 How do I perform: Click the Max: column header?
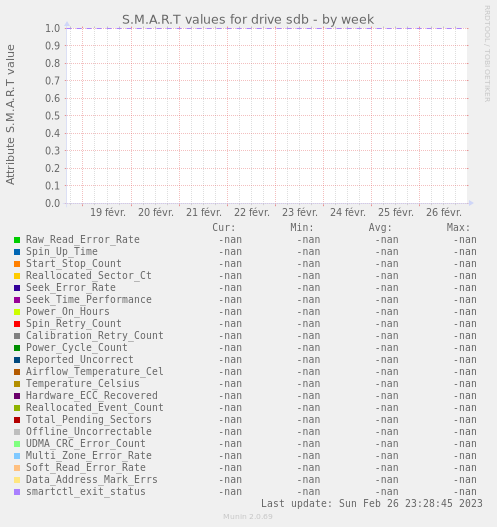tap(458, 228)
